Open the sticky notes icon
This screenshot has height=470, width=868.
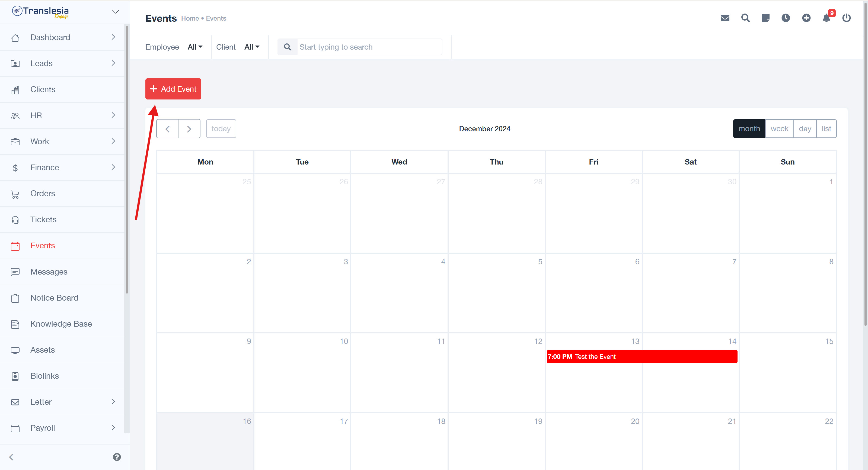(765, 18)
